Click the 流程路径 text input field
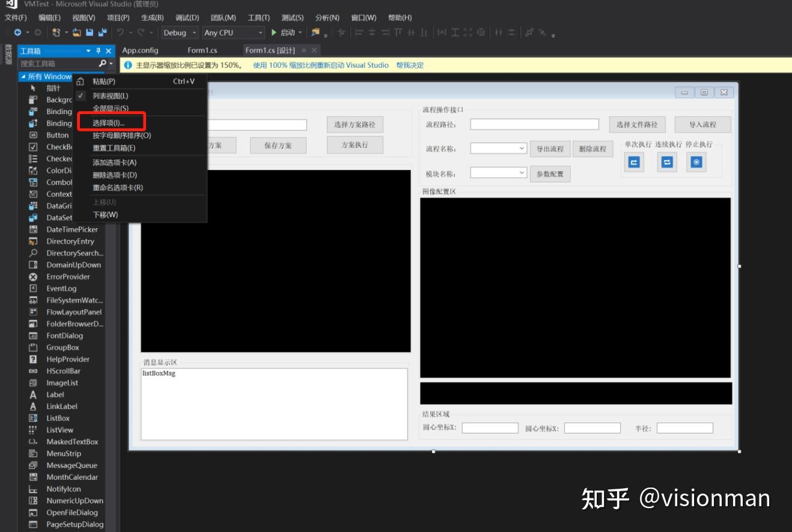Viewport: 792px width, 532px height. click(x=534, y=124)
